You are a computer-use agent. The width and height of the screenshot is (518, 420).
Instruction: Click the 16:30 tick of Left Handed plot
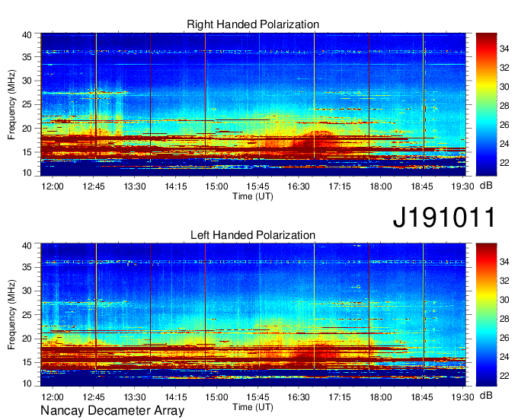tap(299, 397)
